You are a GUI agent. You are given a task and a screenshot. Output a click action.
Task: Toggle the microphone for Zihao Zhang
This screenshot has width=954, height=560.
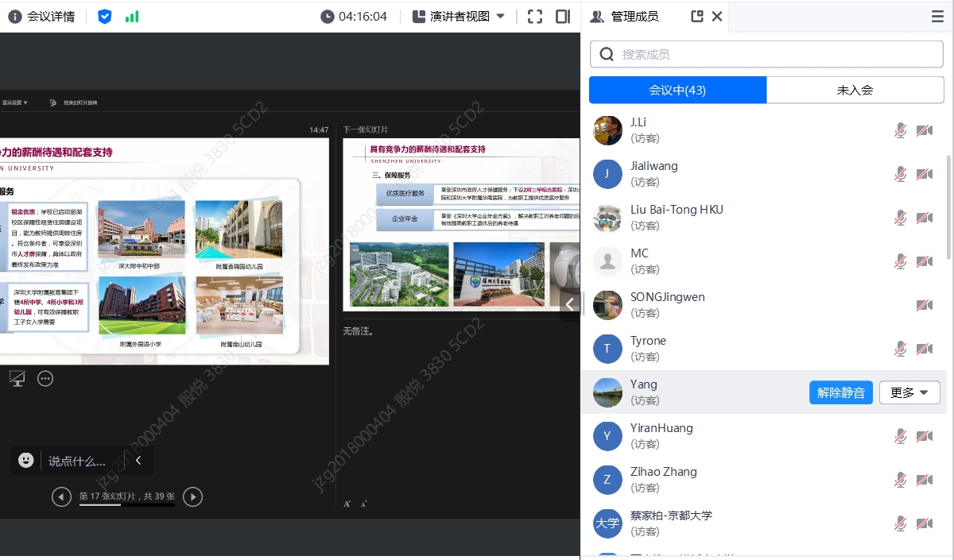coord(900,480)
